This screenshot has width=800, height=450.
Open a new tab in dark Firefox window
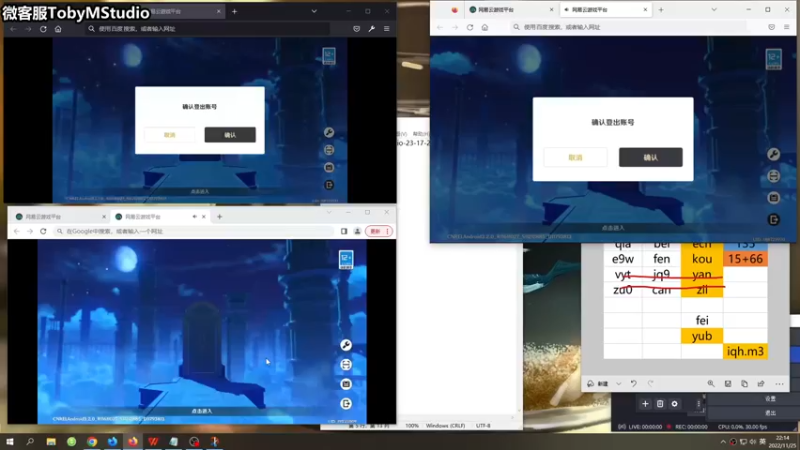(x=235, y=11)
